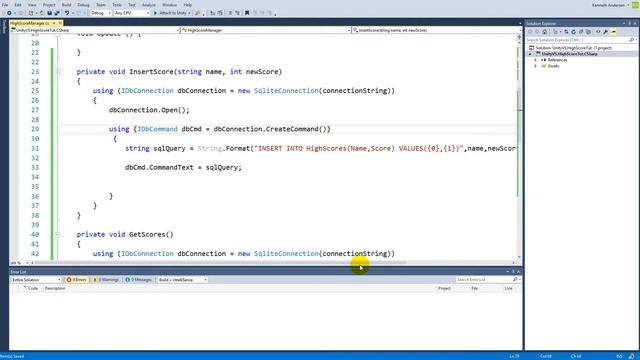The height and width of the screenshot is (360, 640).
Task: Click Properties wrench icon in Solution Explorer
Action: point(605,32)
